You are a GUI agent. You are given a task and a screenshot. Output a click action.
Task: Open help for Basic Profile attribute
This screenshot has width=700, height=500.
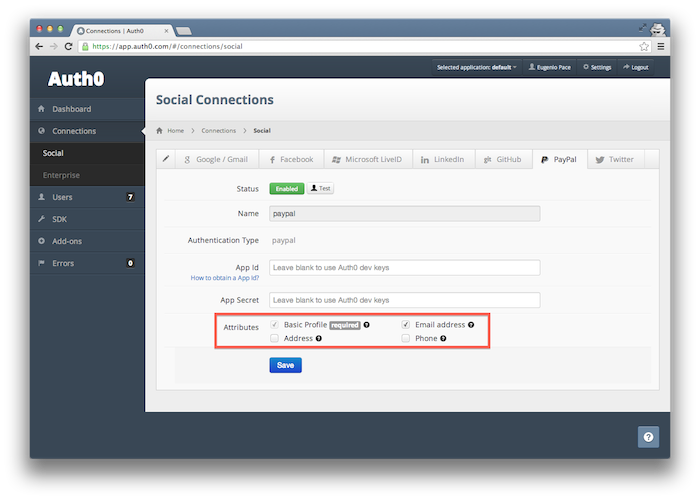pyautogui.click(x=367, y=325)
